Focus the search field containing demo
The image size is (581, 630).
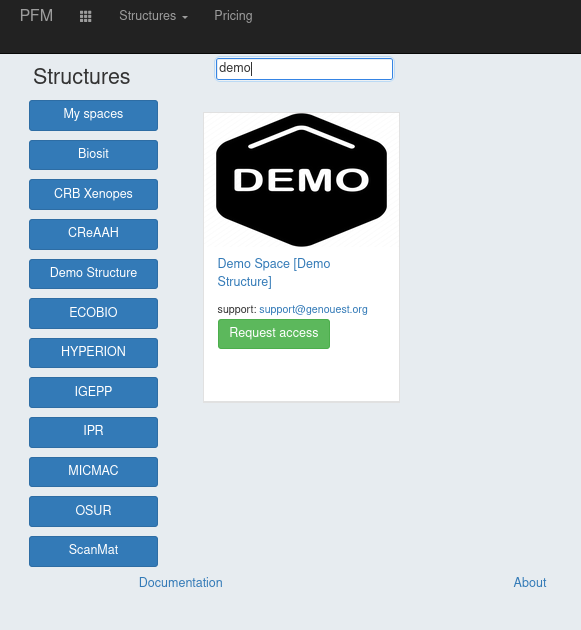click(x=304, y=69)
